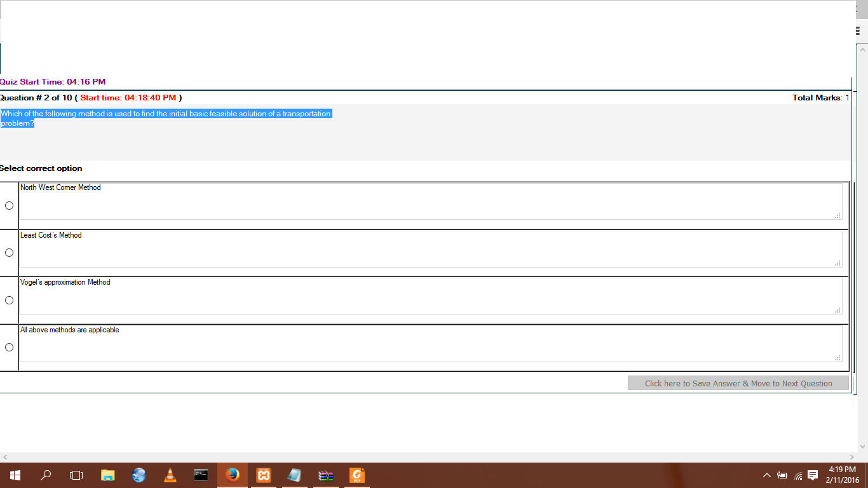
Task: Open taskbar Search magnifier
Action: (46, 475)
